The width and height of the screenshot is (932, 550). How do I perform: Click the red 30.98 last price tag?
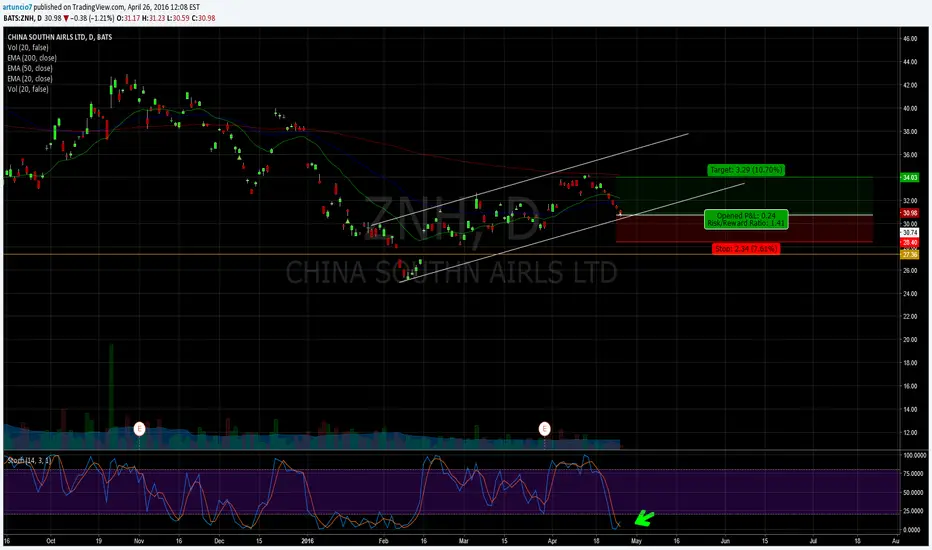tap(909, 213)
